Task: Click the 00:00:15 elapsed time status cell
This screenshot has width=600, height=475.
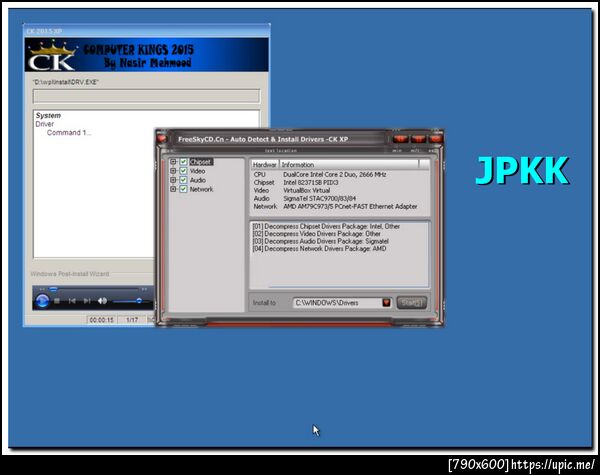Action: click(101, 320)
